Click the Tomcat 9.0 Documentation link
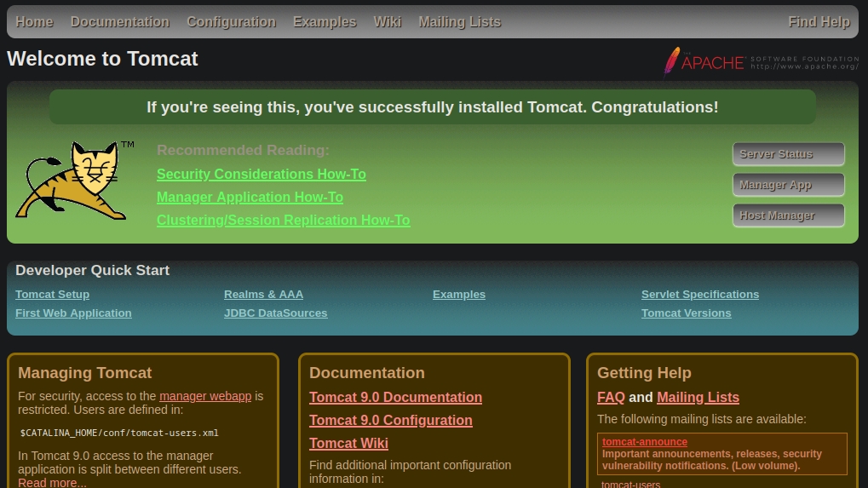The width and height of the screenshot is (868, 488). pos(395,398)
